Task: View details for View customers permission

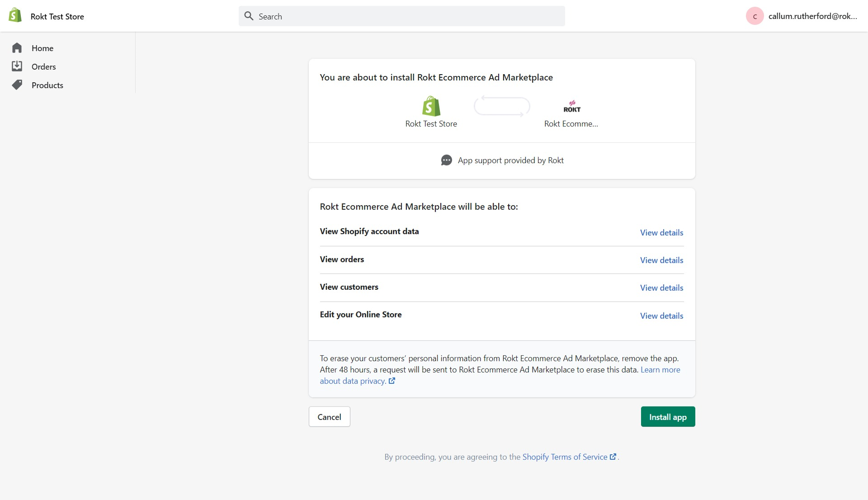Action: [661, 288]
